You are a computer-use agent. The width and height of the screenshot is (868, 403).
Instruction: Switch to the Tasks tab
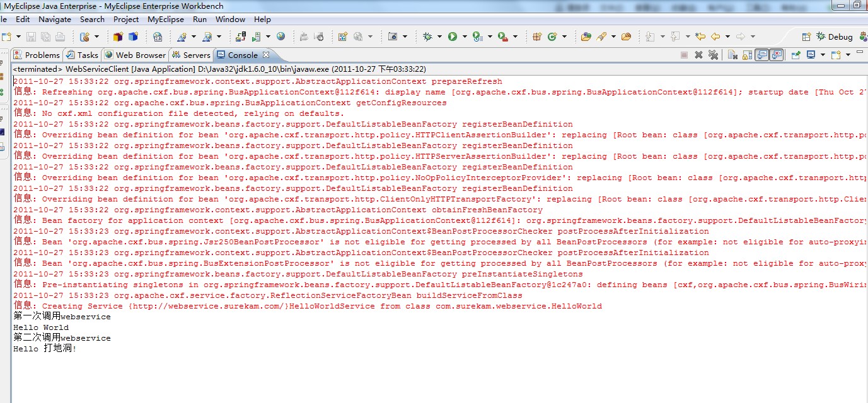[82, 55]
